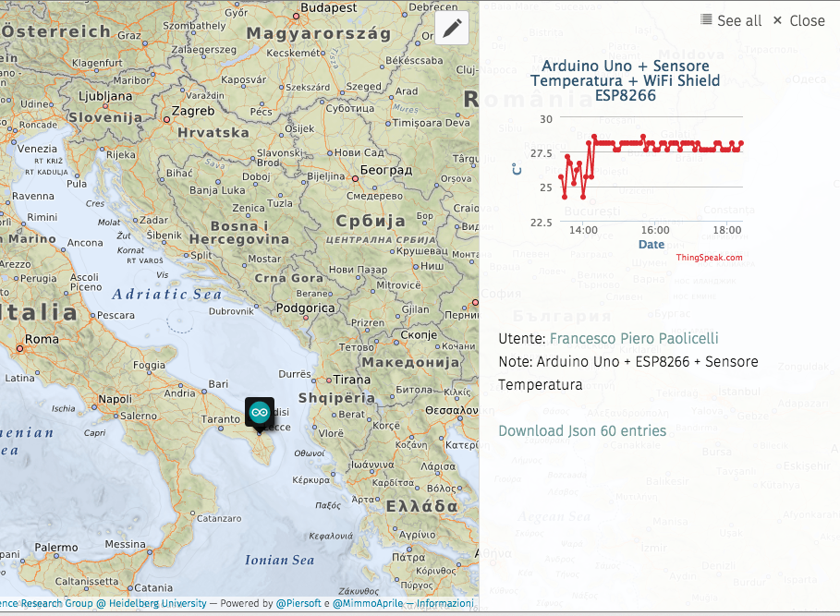Close the sensor details panel
This screenshot has height=616, width=840.
tap(798, 21)
